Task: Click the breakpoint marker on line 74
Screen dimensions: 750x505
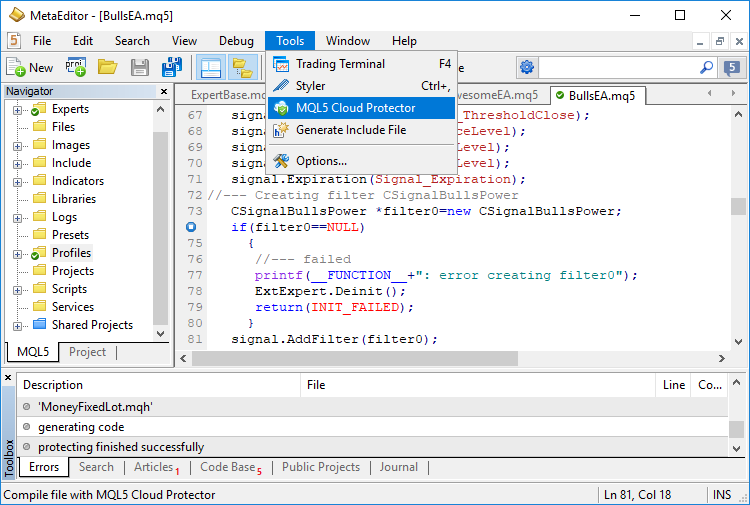Action: coord(191,227)
